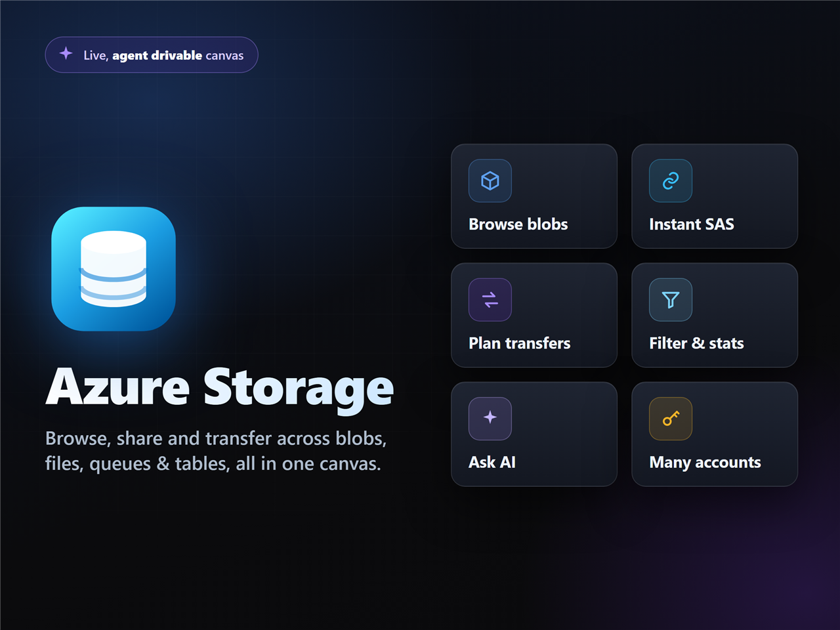This screenshot has width=840, height=630.
Task: Click the funnel icon for Filter & stats
Action: (671, 300)
